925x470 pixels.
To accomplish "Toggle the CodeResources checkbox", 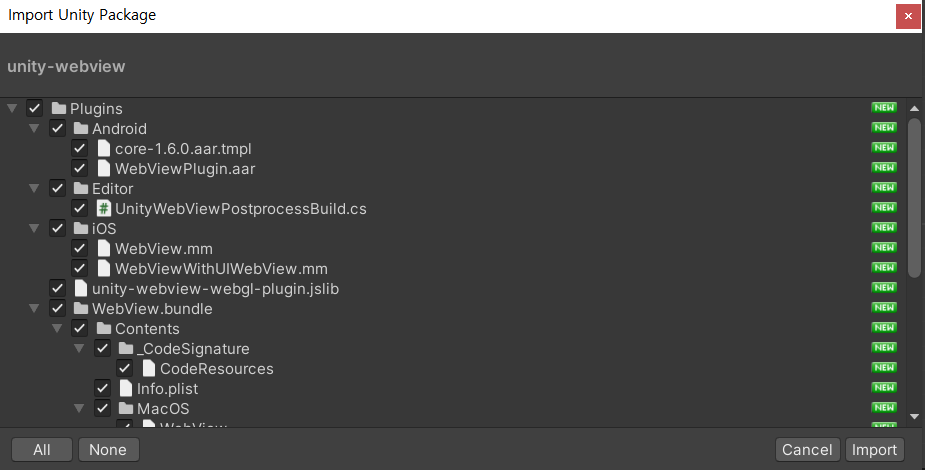I will pos(125,368).
